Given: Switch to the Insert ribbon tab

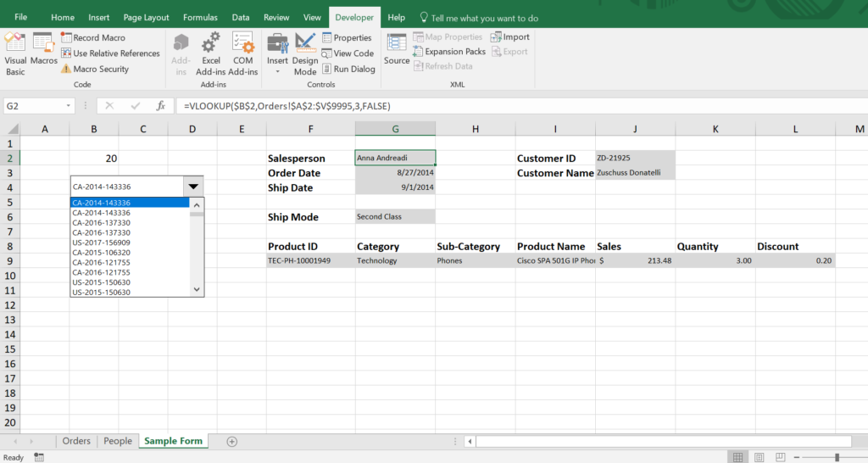Looking at the screenshot, I should (x=98, y=17).
